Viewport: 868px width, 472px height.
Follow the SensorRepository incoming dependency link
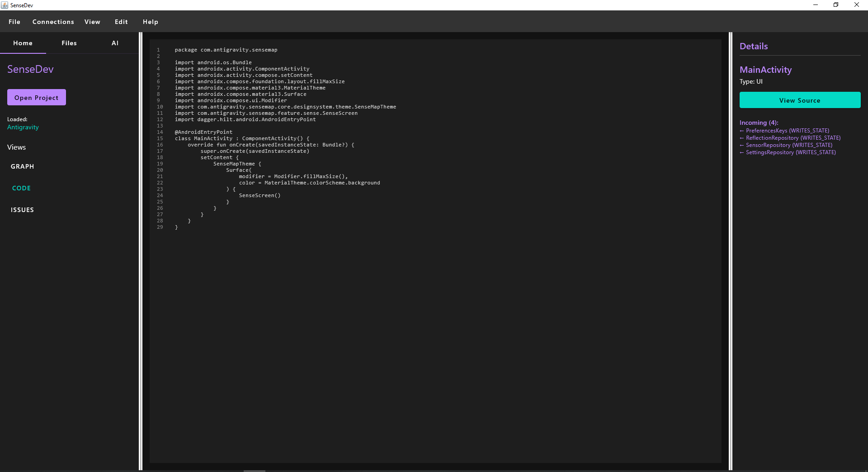click(787, 145)
